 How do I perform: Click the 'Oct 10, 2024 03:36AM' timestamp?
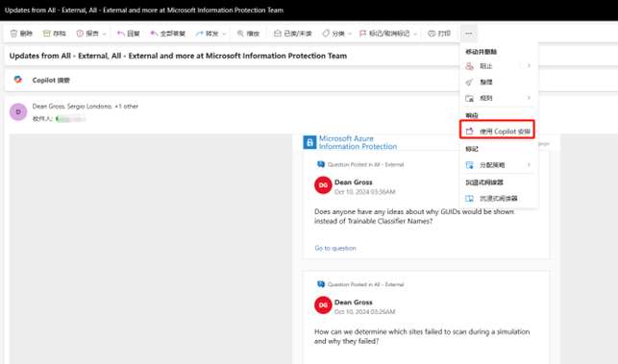pyautogui.click(x=365, y=192)
